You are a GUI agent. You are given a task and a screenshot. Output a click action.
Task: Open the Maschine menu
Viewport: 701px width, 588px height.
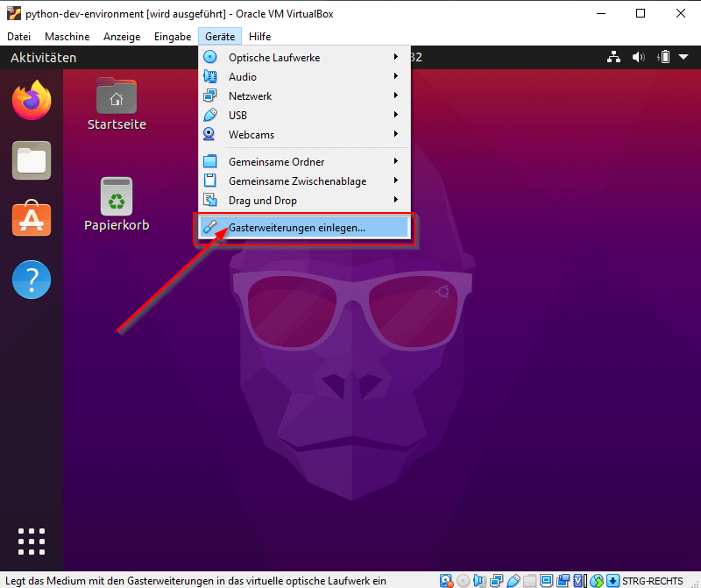pyautogui.click(x=67, y=36)
